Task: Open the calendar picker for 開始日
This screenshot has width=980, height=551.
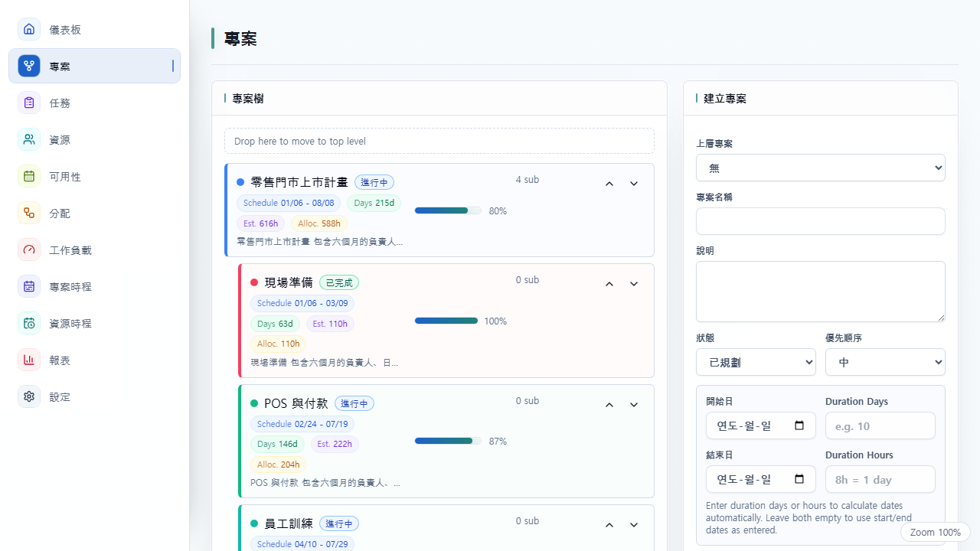Action: tap(799, 425)
